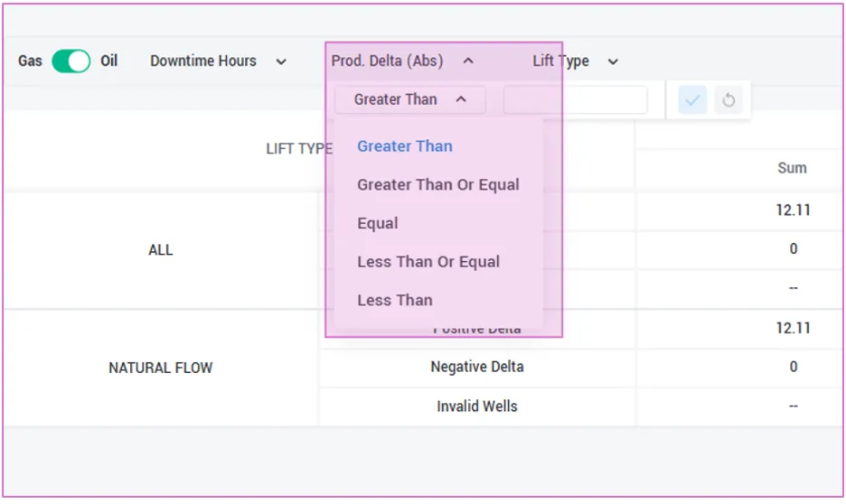Click the Negative Delta row cell
Image resolution: width=846 pixels, height=504 pixels.
click(477, 367)
